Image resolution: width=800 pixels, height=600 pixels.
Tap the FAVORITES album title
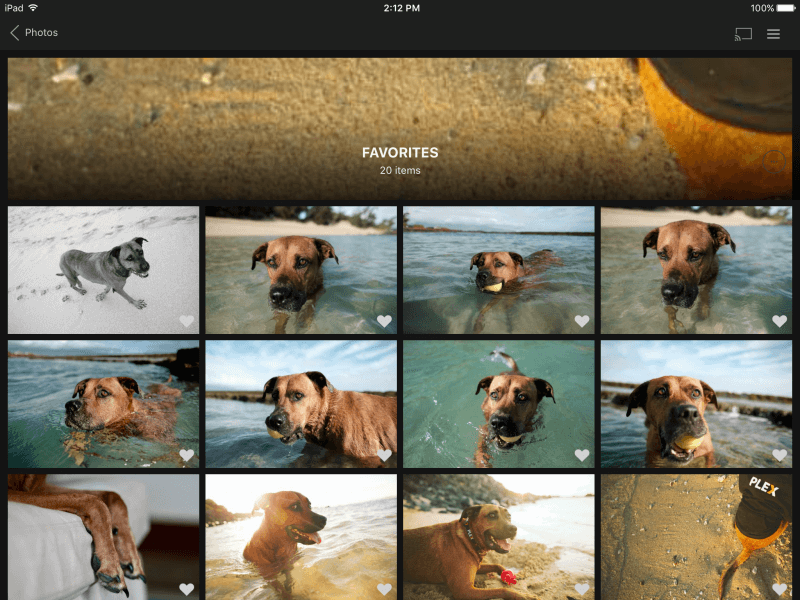pyautogui.click(x=400, y=153)
